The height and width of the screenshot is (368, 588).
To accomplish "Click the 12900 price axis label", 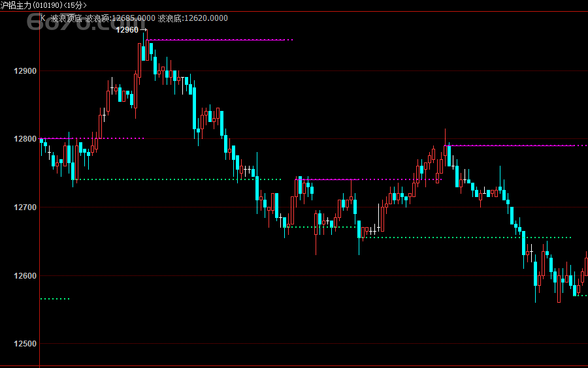I will pos(25,71).
